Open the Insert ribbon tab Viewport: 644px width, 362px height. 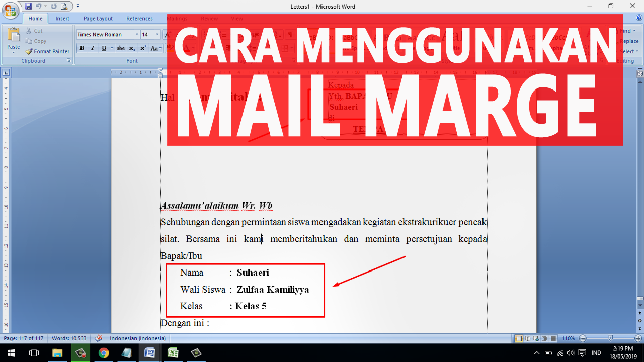pos(62,18)
